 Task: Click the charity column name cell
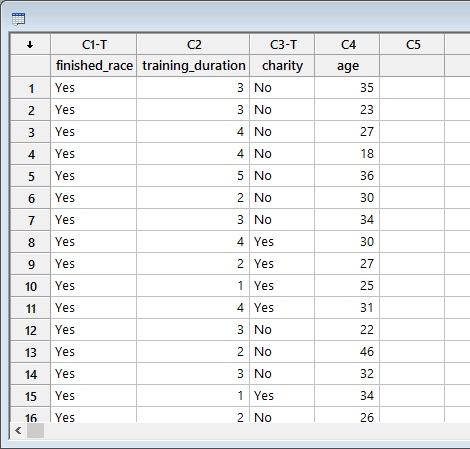click(x=282, y=66)
